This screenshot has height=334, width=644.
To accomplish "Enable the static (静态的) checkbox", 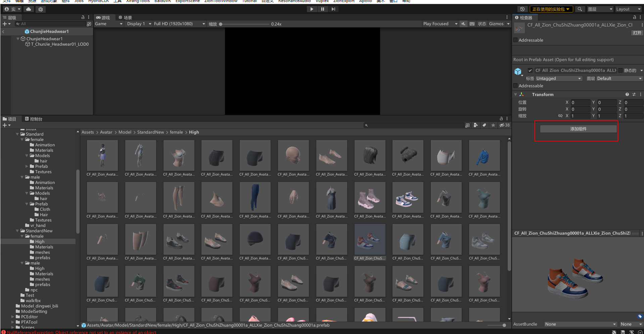I will pyautogui.click(x=620, y=70).
